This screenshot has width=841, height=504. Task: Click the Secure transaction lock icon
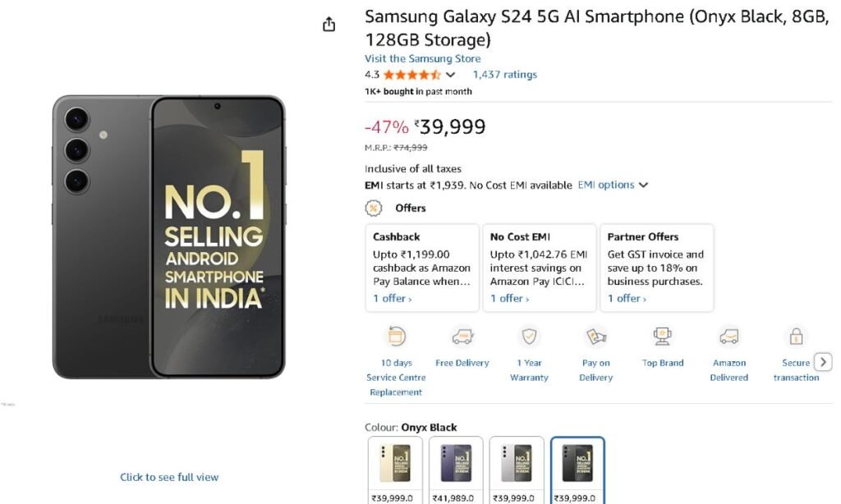(x=795, y=336)
